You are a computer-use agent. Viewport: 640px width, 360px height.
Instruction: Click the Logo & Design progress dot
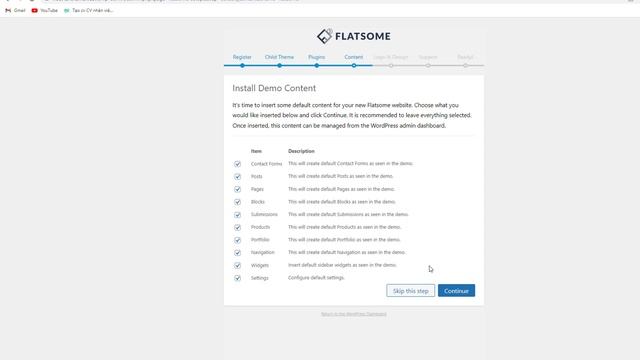tap(391, 65)
